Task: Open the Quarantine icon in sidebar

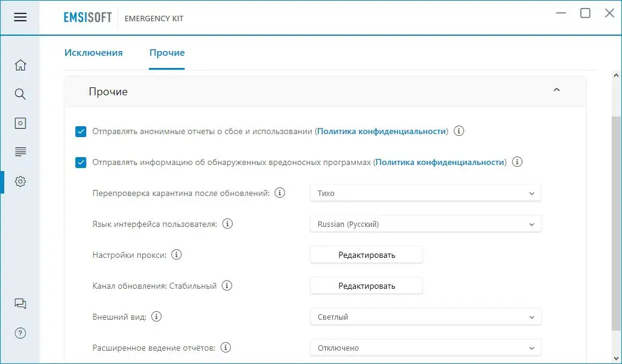Action: (20, 123)
